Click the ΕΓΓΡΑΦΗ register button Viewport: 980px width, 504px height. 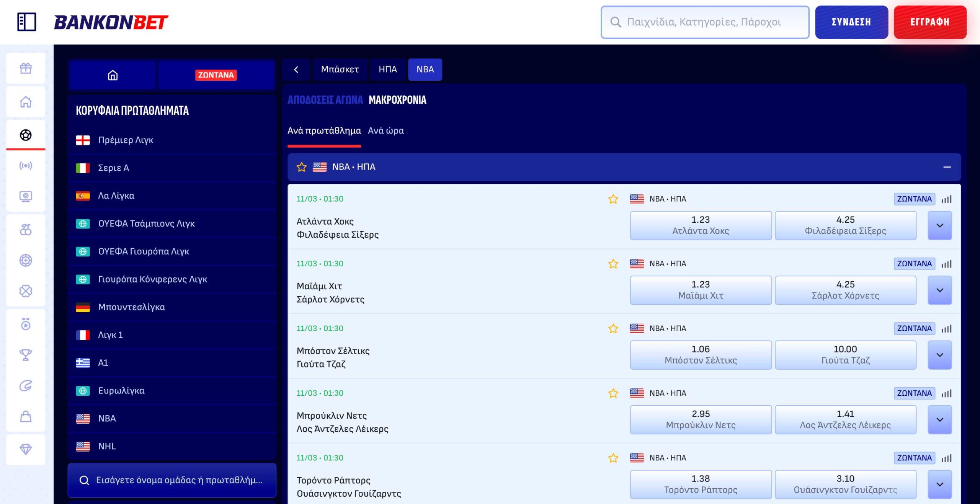coord(930,22)
